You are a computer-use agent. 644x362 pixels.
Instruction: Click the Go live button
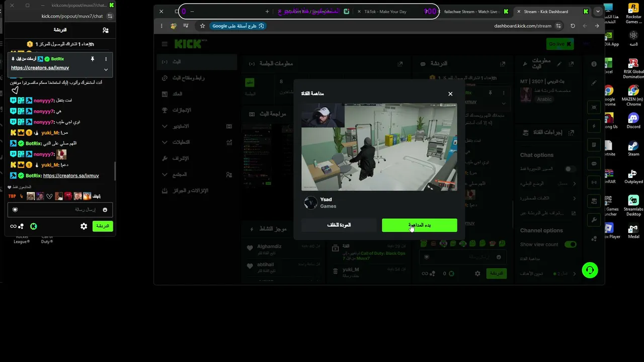[x=559, y=44]
